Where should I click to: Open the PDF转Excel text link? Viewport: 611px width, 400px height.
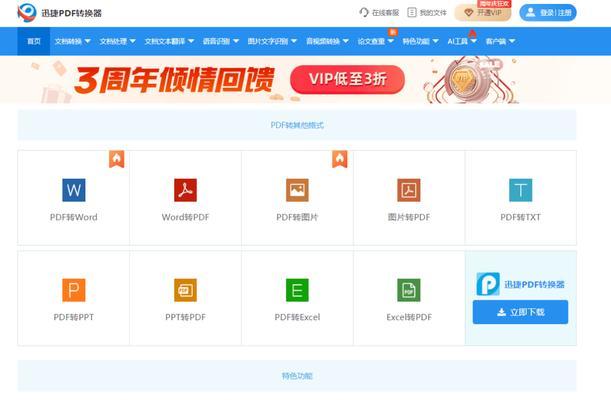click(297, 317)
